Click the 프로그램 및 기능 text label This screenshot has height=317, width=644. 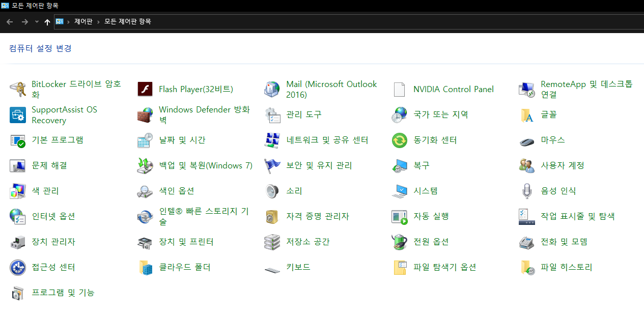click(63, 293)
